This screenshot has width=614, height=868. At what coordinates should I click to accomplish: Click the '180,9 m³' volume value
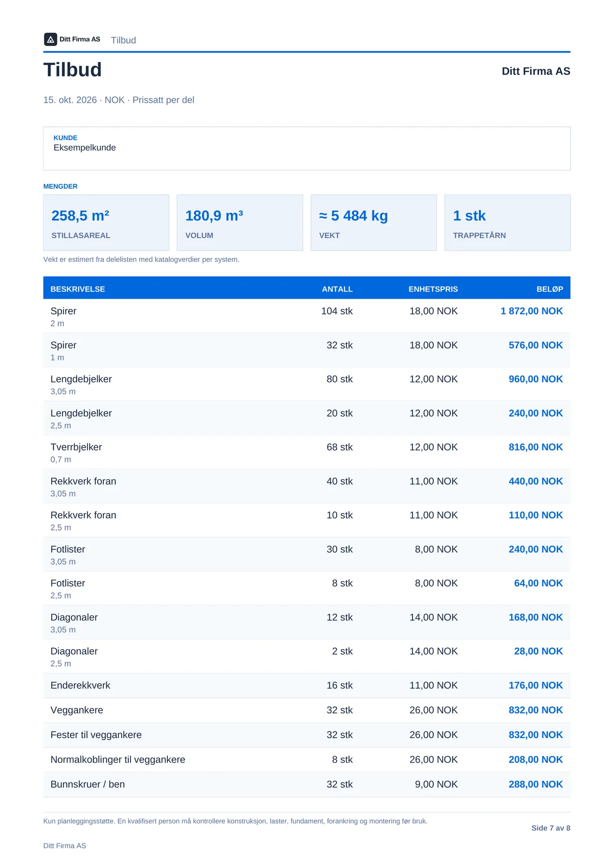point(214,216)
